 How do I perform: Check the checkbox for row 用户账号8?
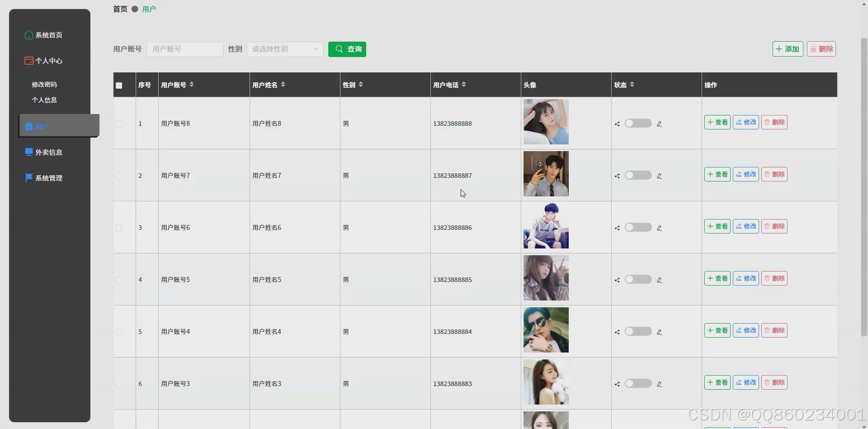click(119, 124)
